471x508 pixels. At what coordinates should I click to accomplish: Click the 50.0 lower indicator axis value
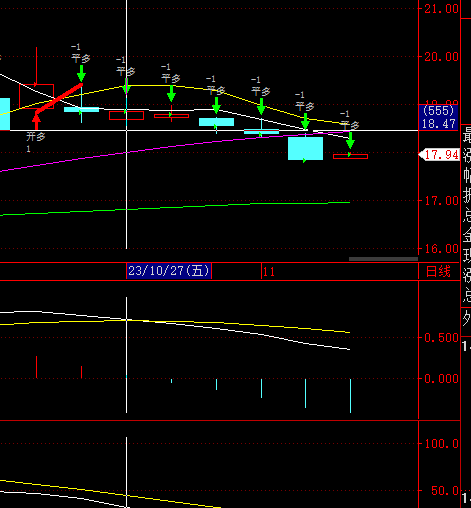tap(445, 491)
